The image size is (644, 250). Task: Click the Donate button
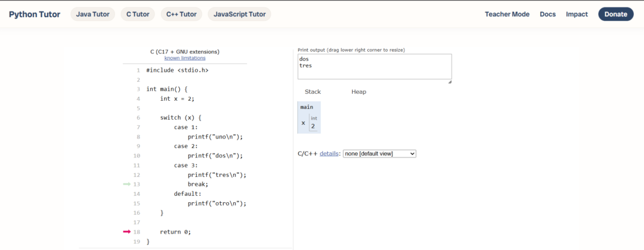(616, 14)
